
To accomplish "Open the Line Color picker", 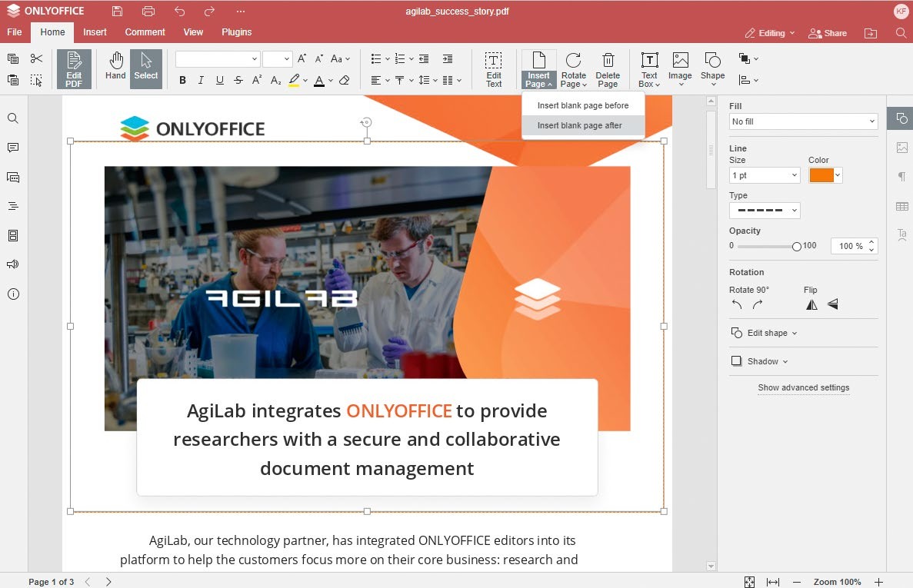I will [825, 175].
